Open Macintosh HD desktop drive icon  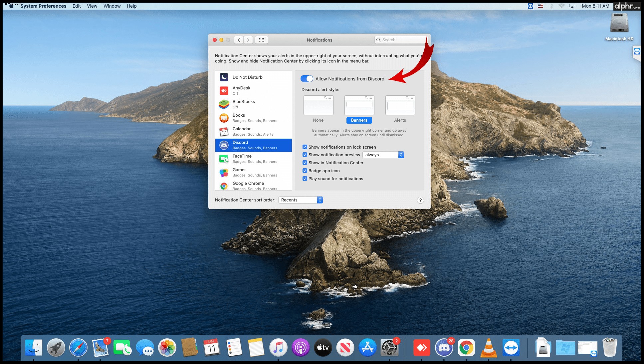619,27
